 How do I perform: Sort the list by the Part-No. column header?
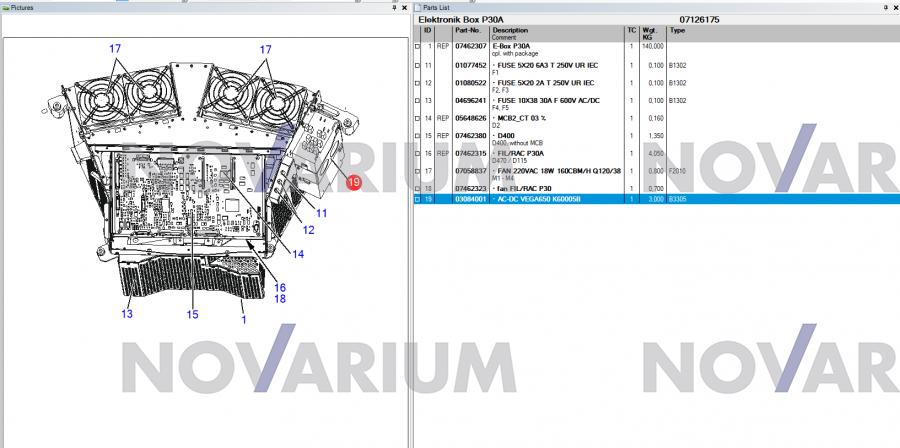click(x=470, y=30)
